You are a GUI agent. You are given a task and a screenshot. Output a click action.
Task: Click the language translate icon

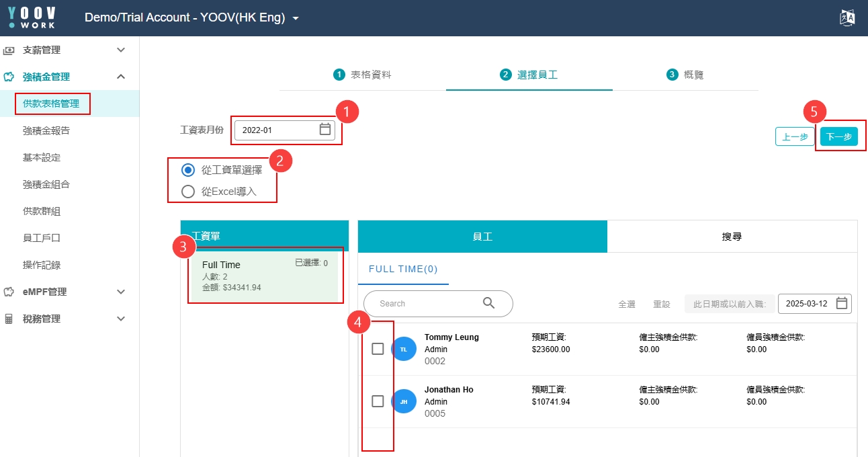pyautogui.click(x=847, y=18)
